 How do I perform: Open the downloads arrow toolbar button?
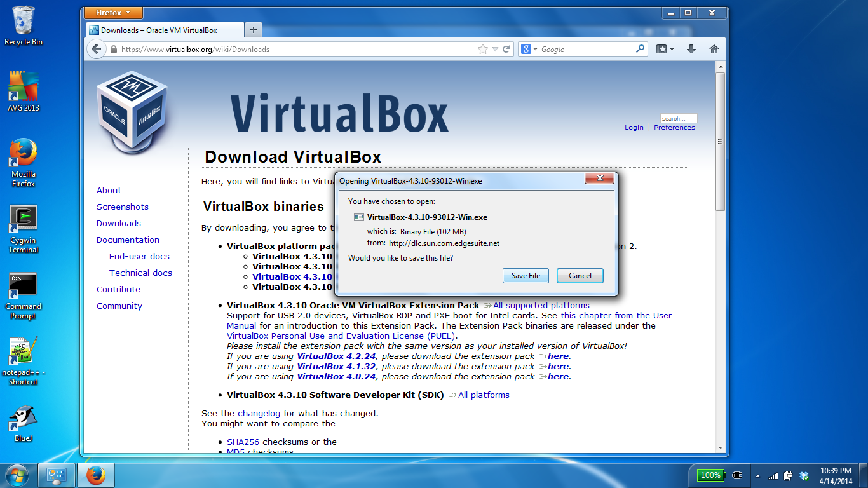point(691,49)
